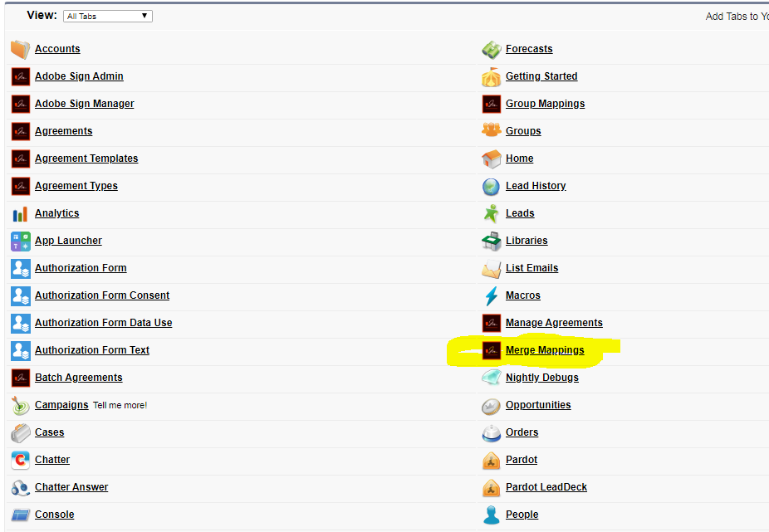Open the Batch Agreements link

pos(78,378)
